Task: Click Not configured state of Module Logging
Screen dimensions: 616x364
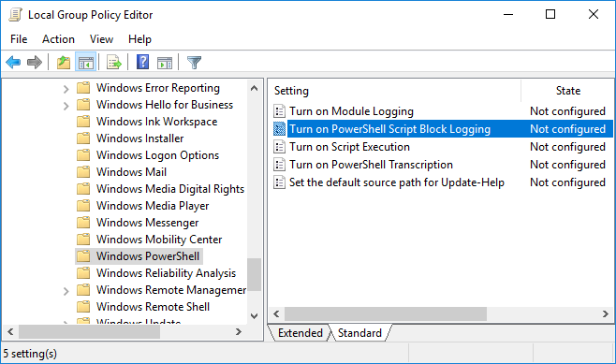Action: point(567,111)
